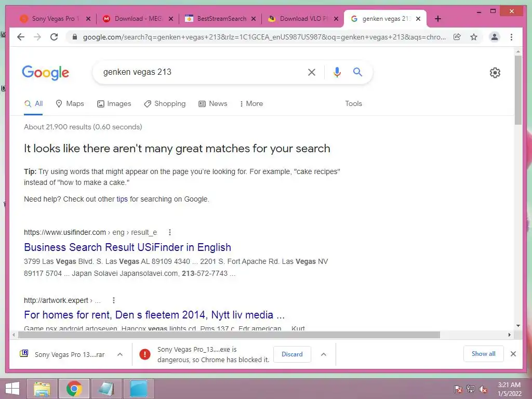Image resolution: width=532 pixels, height=399 pixels.
Task: Open the More search filters dropdown
Action: (x=251, y=104)
